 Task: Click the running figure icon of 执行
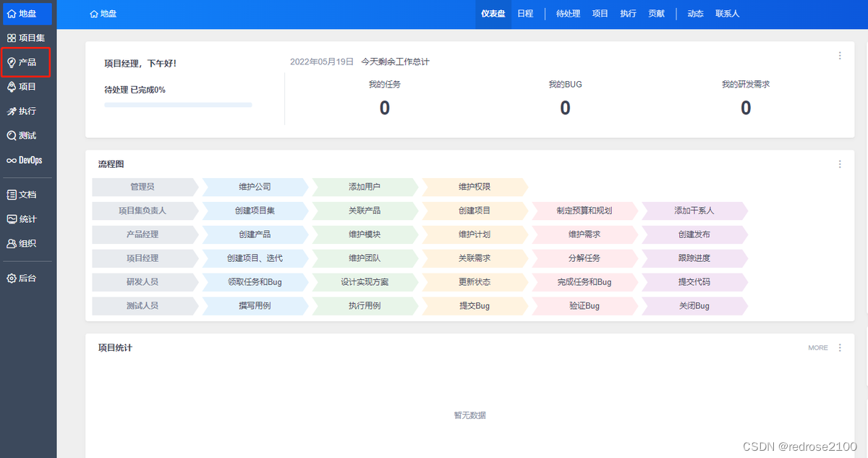point(12,111)
